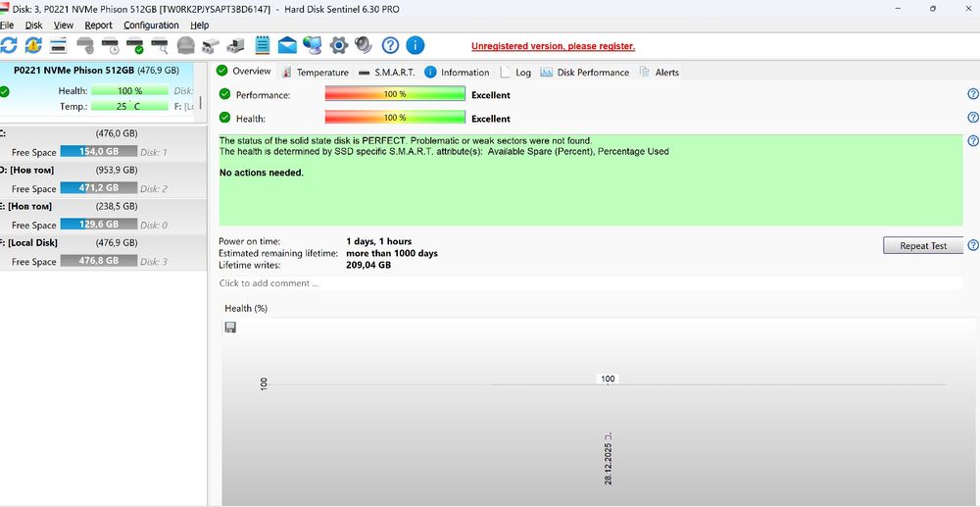Open the View menu
The image size is (980, 507).
(x=63, y=25)
